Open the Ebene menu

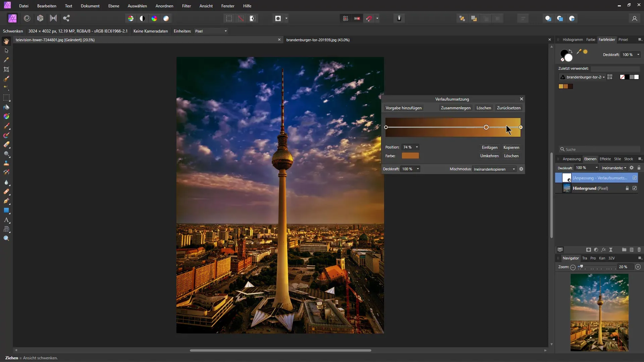tap(114, 6)
